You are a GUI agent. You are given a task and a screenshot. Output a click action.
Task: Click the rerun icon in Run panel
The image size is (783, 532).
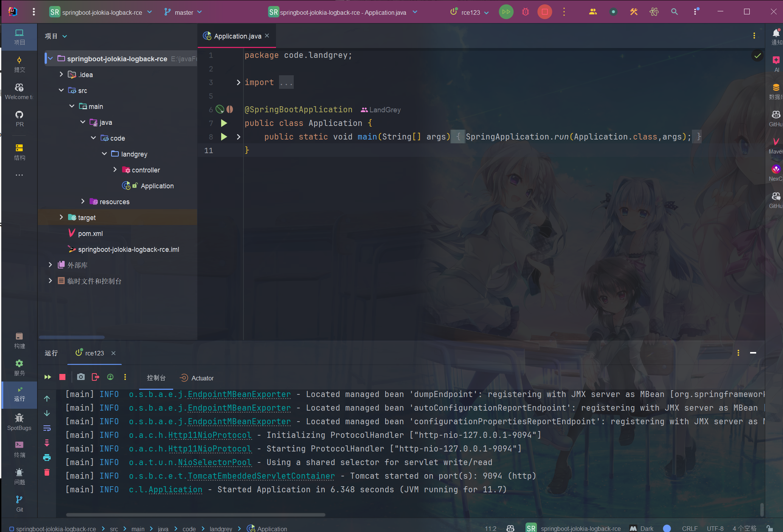(x=48, y=377)
